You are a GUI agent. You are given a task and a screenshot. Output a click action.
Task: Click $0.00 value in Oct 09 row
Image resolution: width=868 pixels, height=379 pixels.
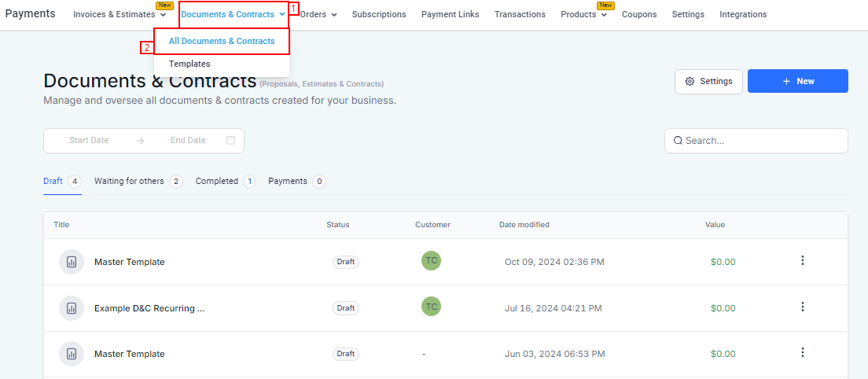tap(723, 263)
